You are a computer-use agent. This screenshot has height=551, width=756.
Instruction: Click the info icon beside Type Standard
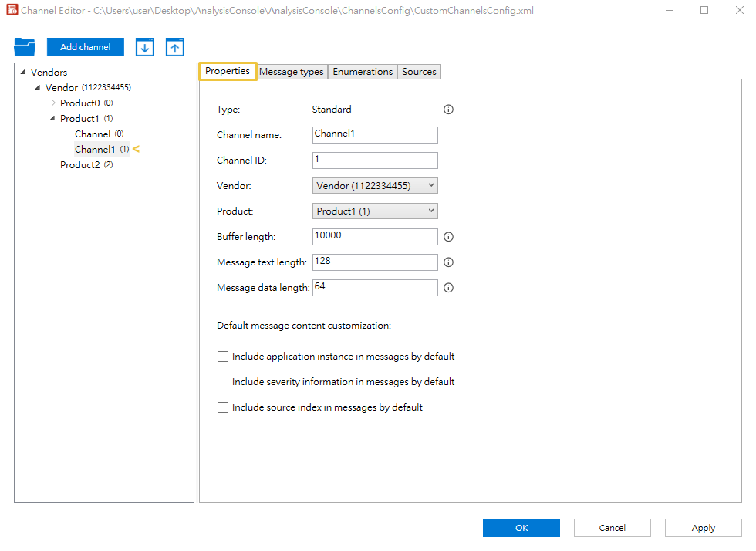click(449, 110)
